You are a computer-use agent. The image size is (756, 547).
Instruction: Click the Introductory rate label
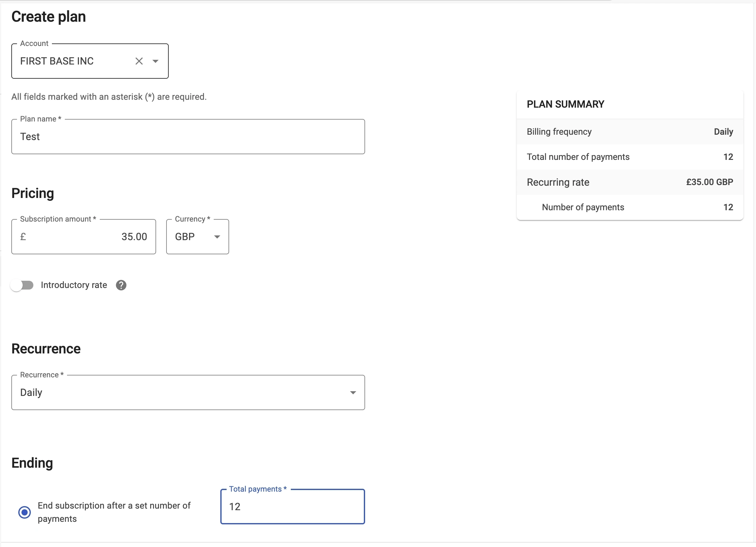(74, 285)
